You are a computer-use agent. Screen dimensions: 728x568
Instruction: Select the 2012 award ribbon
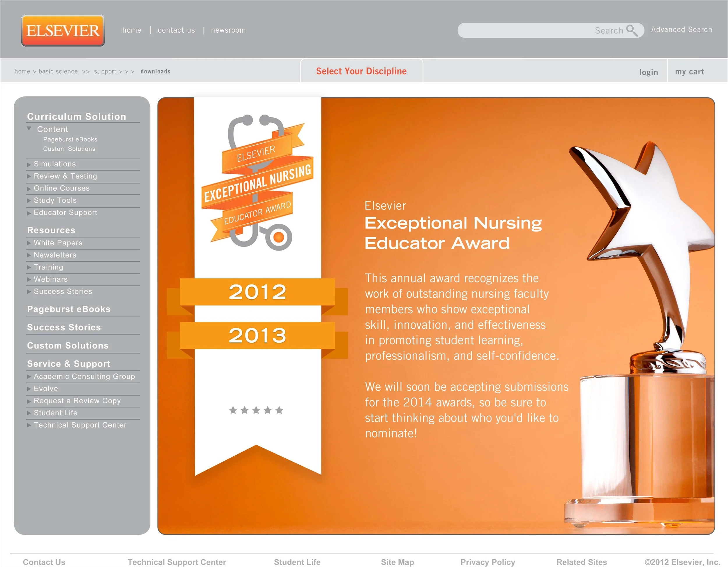(x=257, y=292)
